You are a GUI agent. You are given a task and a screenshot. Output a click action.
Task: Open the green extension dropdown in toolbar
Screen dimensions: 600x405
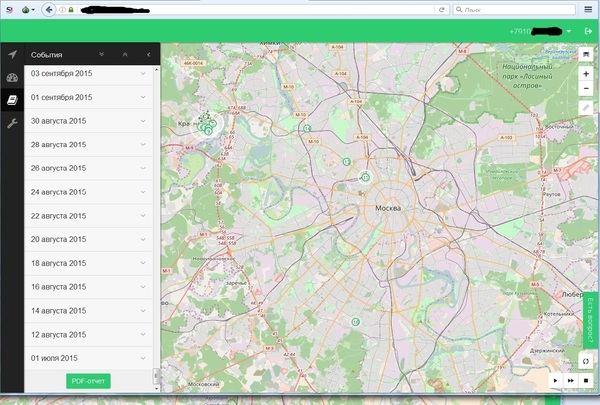tap(28, 10)
